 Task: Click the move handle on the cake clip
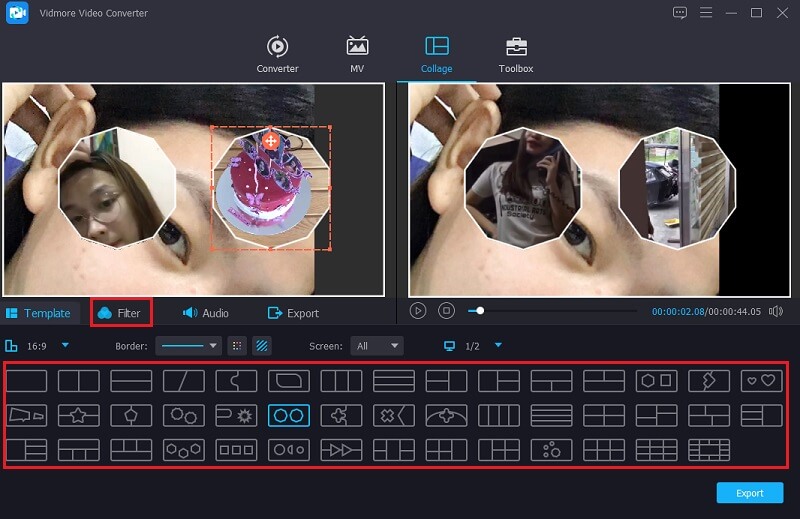(270, 141)
